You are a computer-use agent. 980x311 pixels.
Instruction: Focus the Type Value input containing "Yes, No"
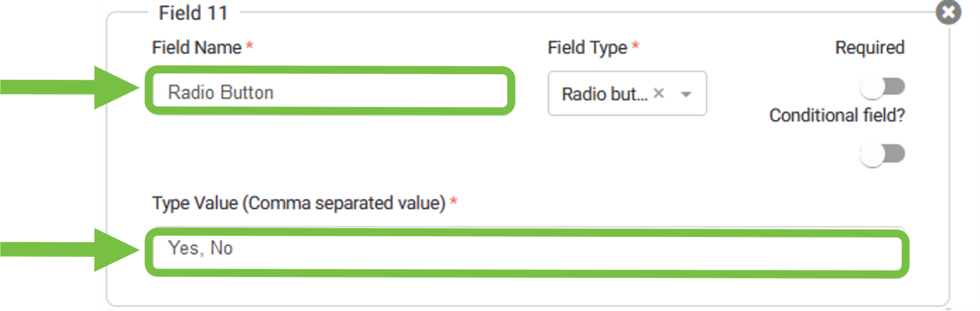coord(527,249)
